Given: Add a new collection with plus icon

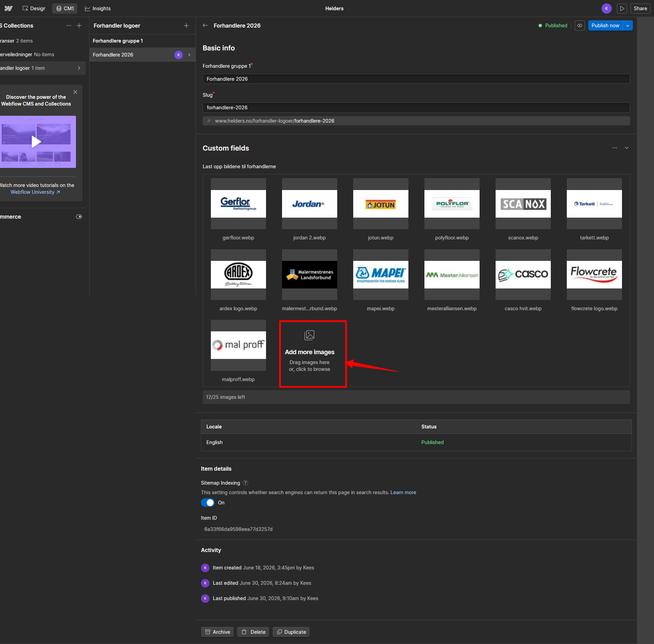Looking at the screenshot, I should pos(79,26).
